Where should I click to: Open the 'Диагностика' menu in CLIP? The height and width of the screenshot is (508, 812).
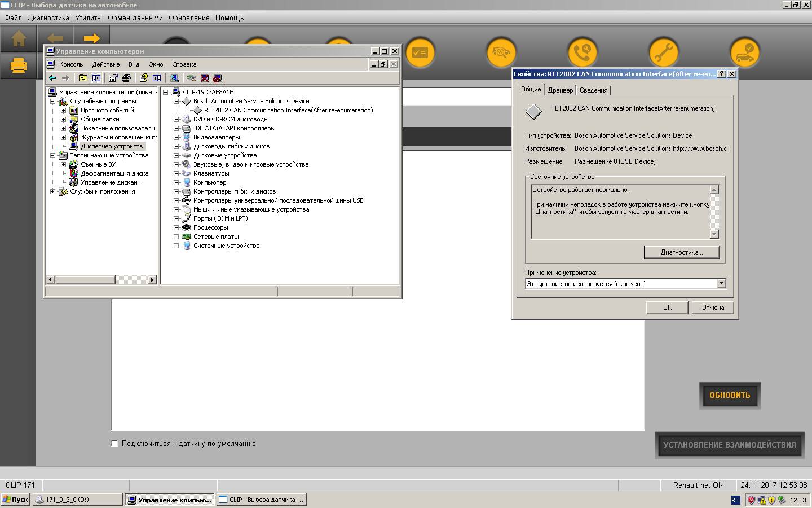tap(48, 18)
